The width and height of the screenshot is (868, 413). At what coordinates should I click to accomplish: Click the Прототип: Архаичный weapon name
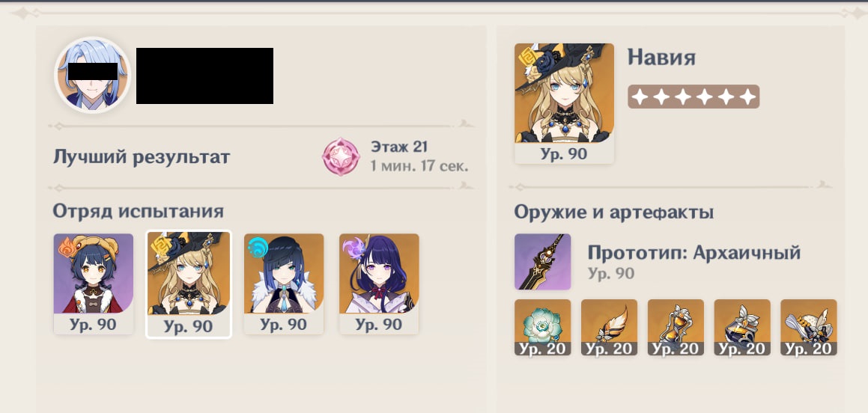694,252
